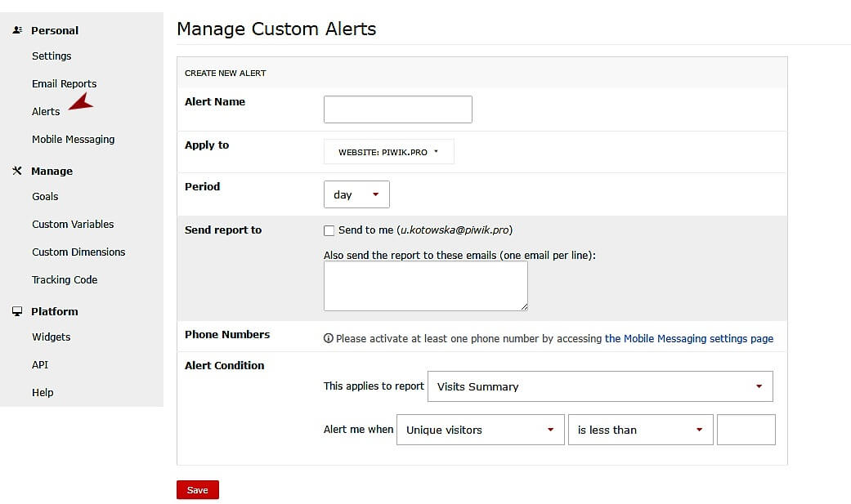Open the Custom Dimensions page
The image size is (851, 504).
pos(78,252)
